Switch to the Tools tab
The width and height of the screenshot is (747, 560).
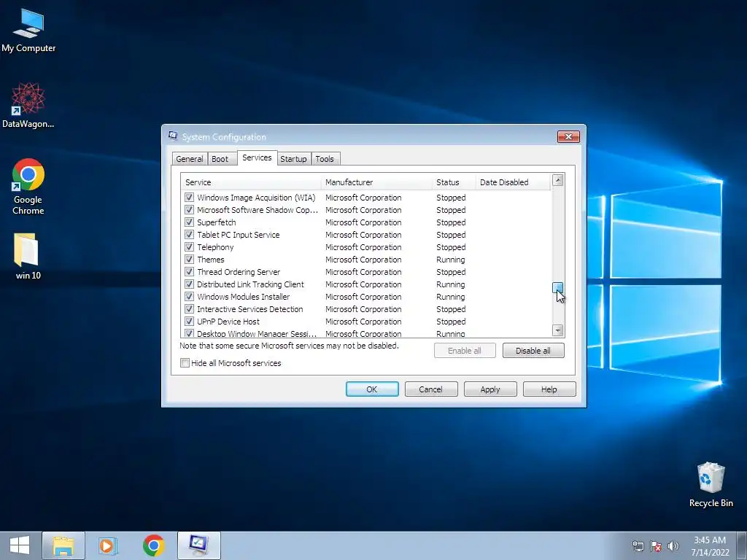pos(325,158)
